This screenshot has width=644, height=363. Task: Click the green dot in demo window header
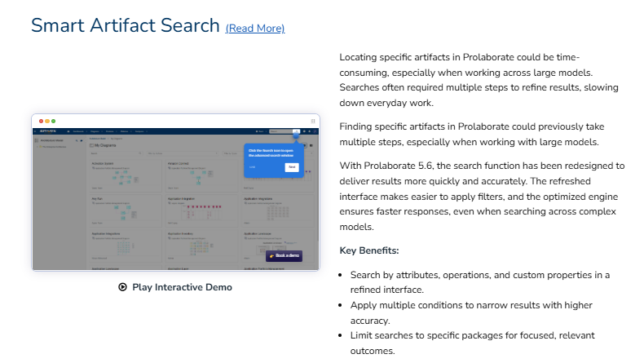(x=53, y=121)
